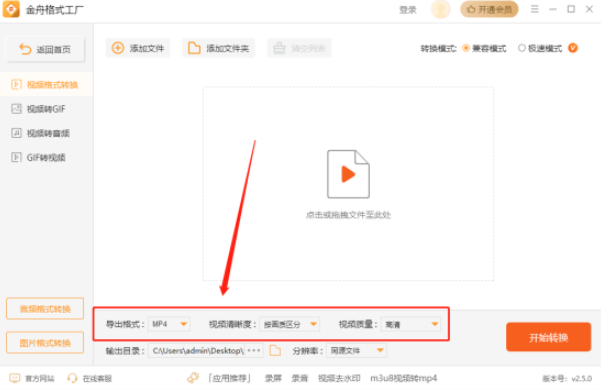The image size is (601, 390).
Task: Select 视频转音频 in sidebar
Action: [x=46, y=133]
